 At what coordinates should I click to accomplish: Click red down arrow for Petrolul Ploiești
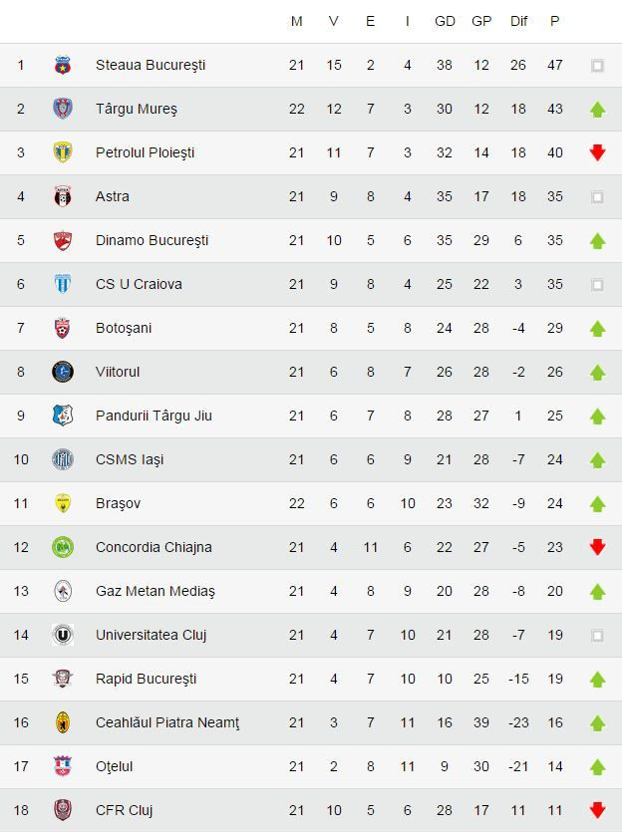(x=597, y=153)
